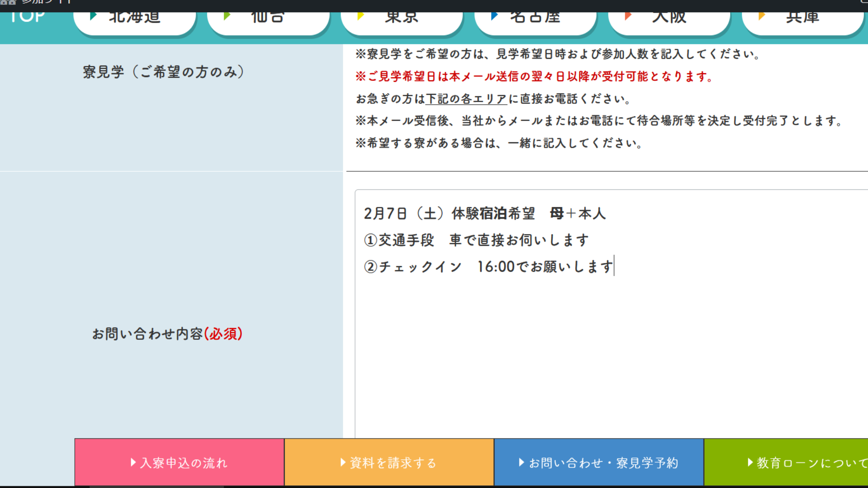Open お問い合わせ・寮見学予約 blue button
The image size is (868, 488).
[599, 463]
